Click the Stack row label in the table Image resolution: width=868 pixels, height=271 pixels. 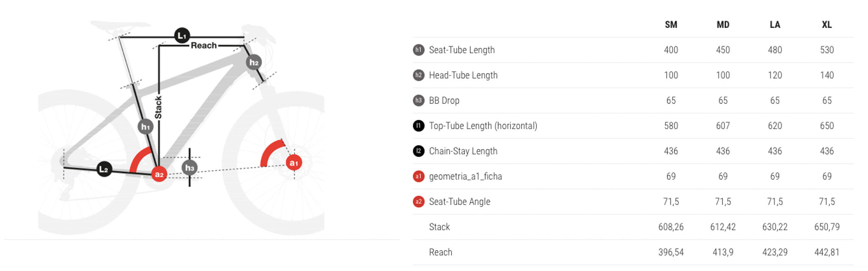[x=440, y=227]
